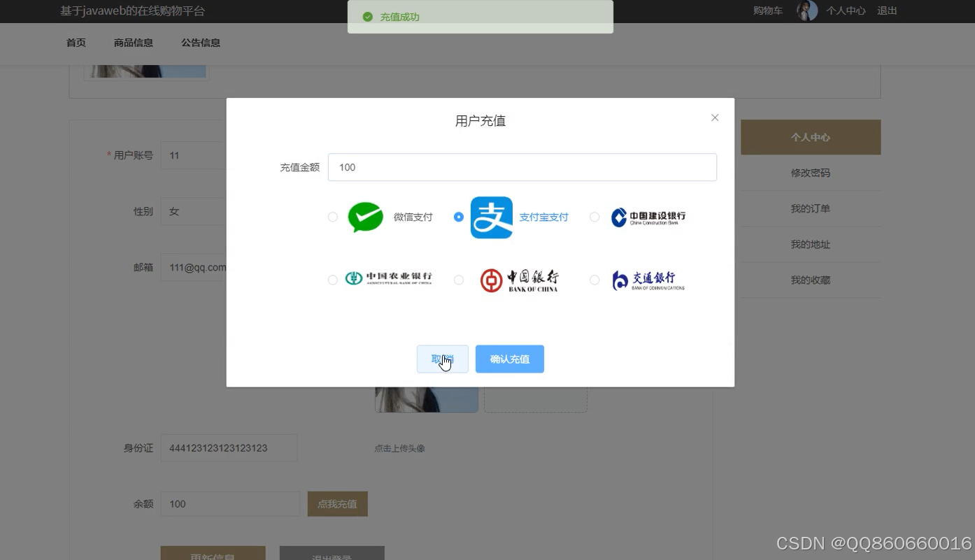Viewport: 975px width, 560px height.
Task: Click the dashed upload box beside the avatar
Action: tap(536, 399)
